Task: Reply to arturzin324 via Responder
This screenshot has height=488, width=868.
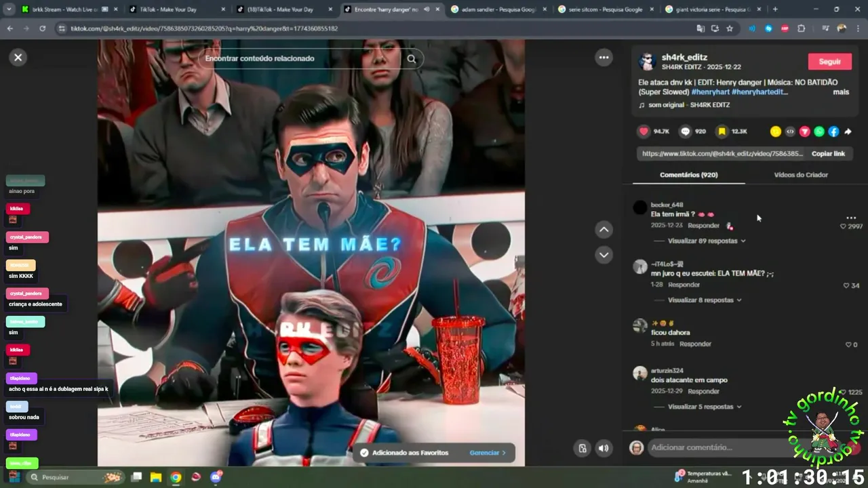Action: click(703, 392)
